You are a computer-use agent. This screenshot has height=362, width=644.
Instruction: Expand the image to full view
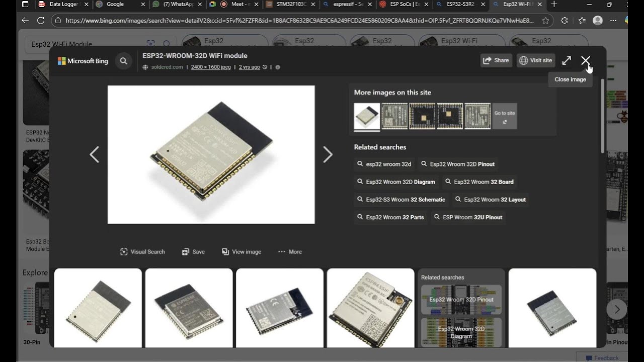567,60
